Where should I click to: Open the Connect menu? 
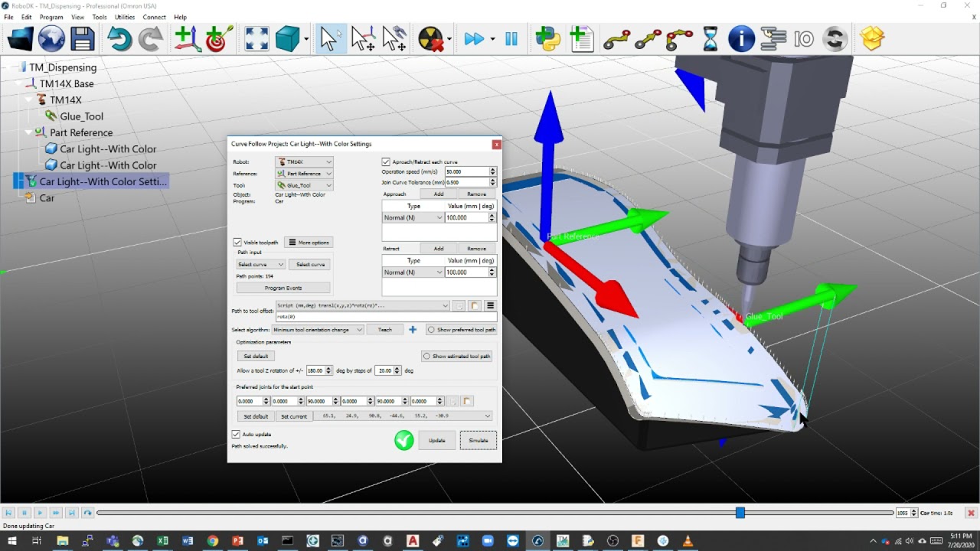coord(154,17)
